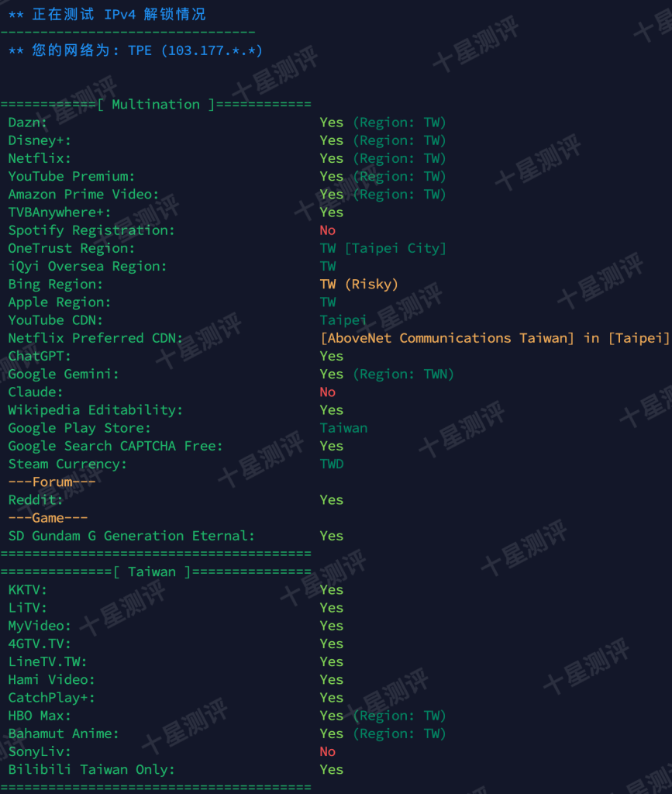Click the '[AboveNet Communications Taiwan]' value

(x=447, y=338)
